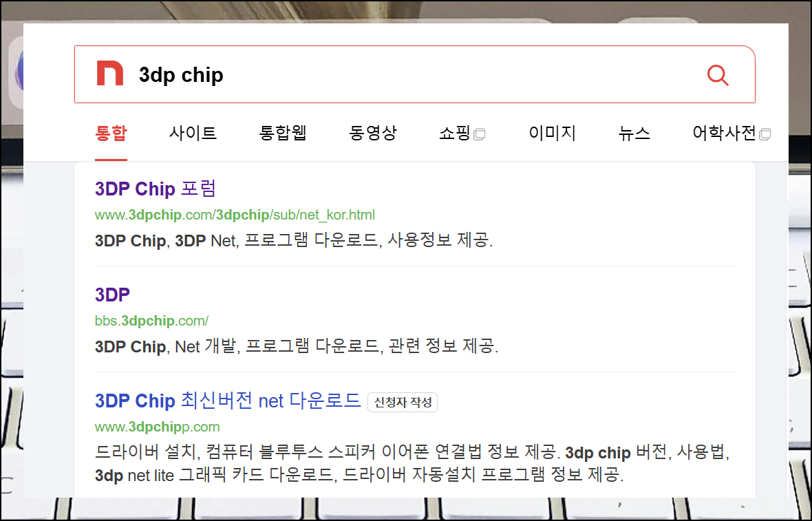The width and height of the screenshot is (812, 521).
Task: Click the red Nate logo icon
Action: point(110,74)
